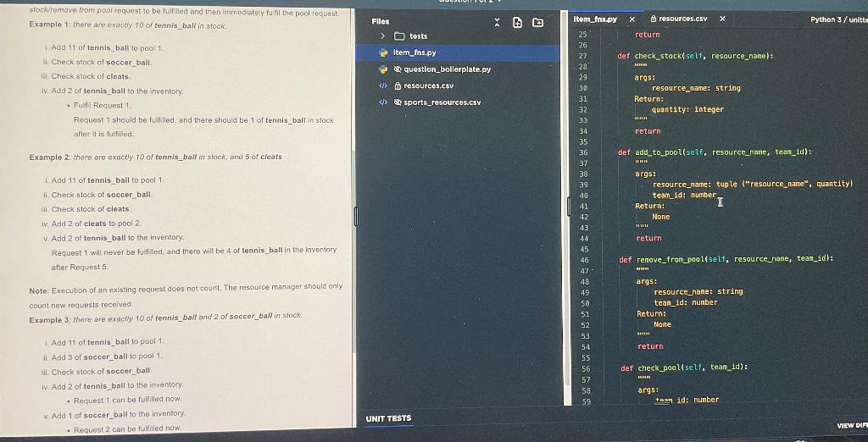The image size is (868, 442).
Task: Close the item_fns.py editor tab
Action: pos(632,19)
